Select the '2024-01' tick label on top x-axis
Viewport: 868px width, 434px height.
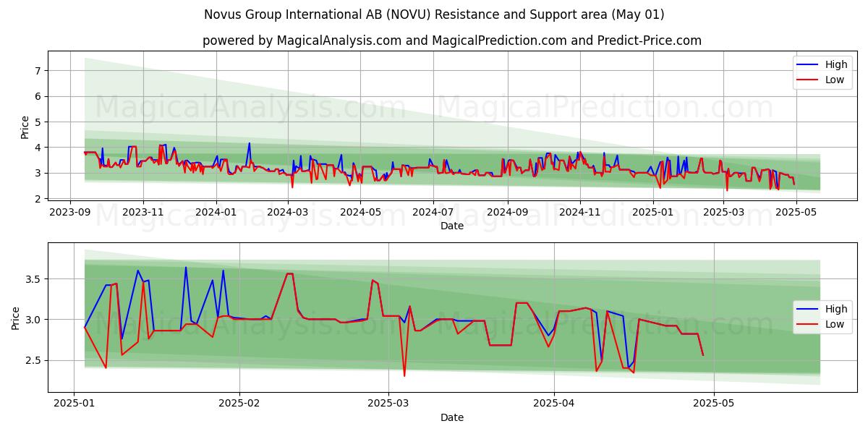pos(216,212)
